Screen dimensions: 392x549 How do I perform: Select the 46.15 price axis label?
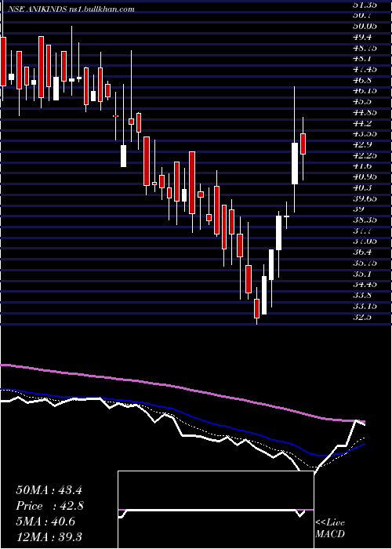[x=365, y=91]
